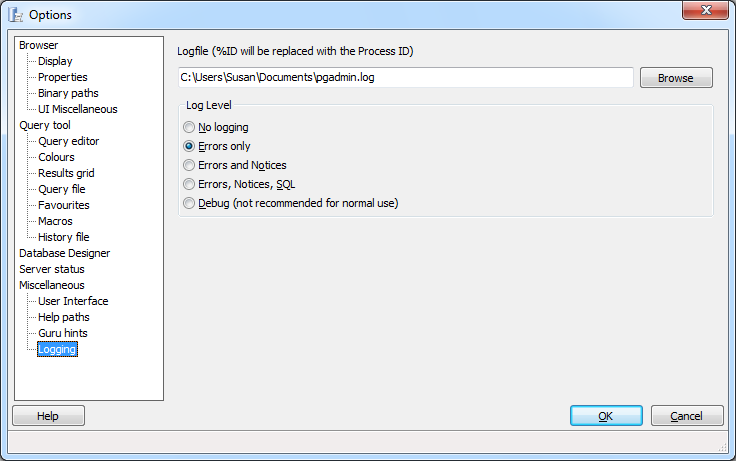The image size is (736, 461).
Task: Go to the Results grid options
Action: pyautogui.click(x=66, y=173)
